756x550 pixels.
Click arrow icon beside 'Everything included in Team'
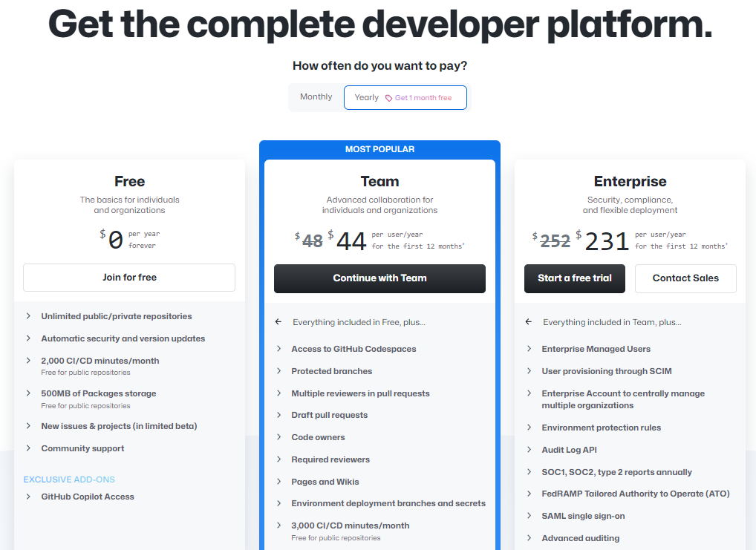tap(529, 321)
